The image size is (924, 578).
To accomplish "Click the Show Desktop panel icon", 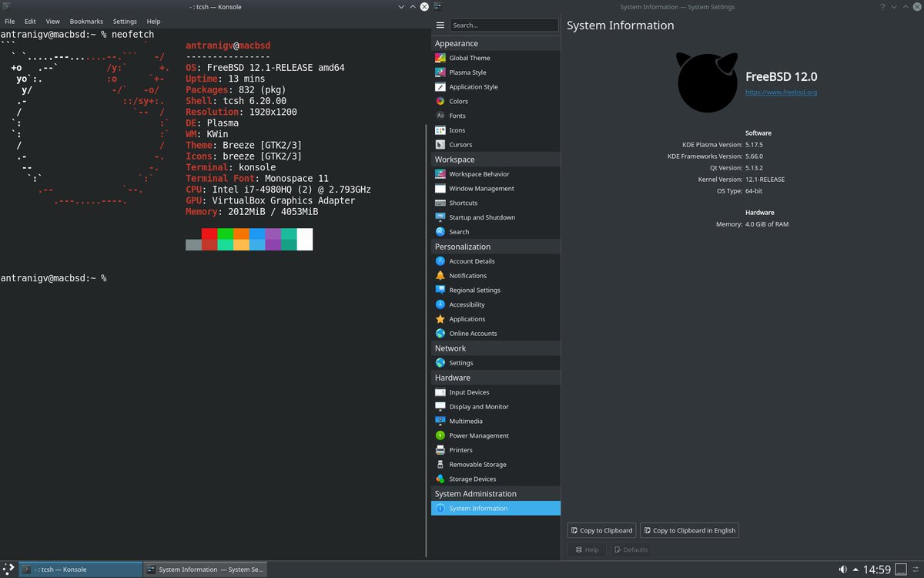I will point(902,570).
